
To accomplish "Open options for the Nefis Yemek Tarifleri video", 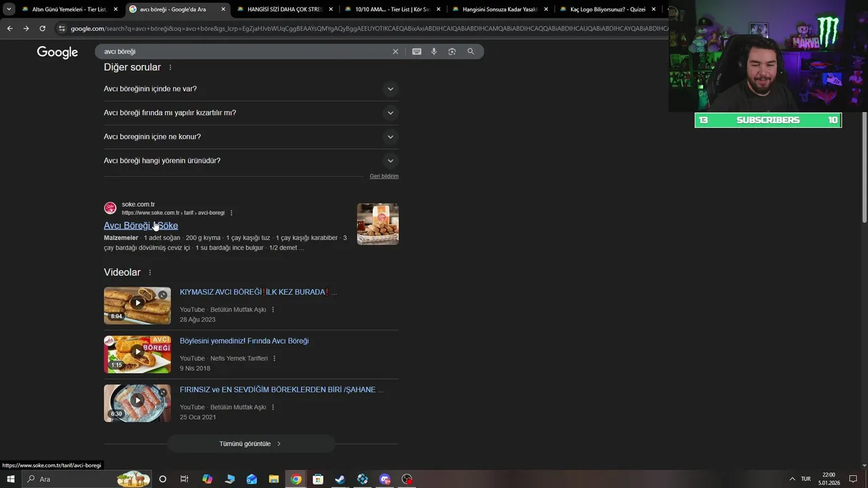I will click(275, 359).
